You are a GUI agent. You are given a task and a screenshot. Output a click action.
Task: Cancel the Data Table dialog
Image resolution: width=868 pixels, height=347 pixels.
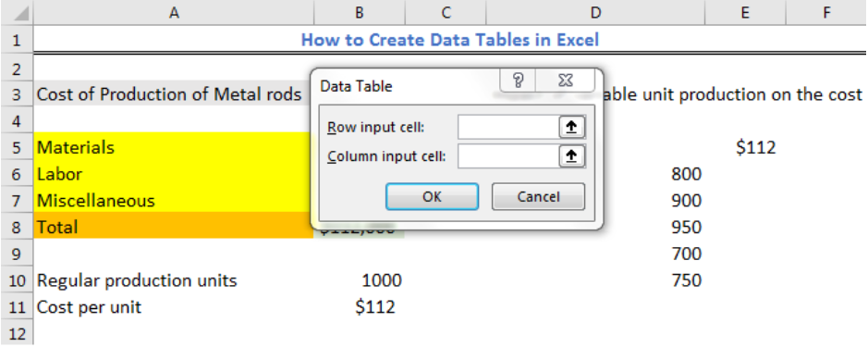538,197
